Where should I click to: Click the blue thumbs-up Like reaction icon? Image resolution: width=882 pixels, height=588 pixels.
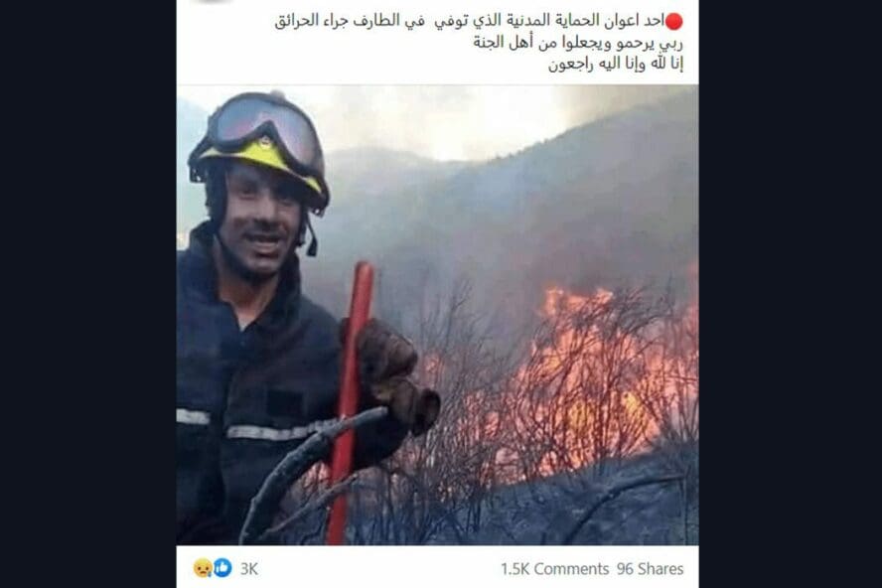pos(222,568)
